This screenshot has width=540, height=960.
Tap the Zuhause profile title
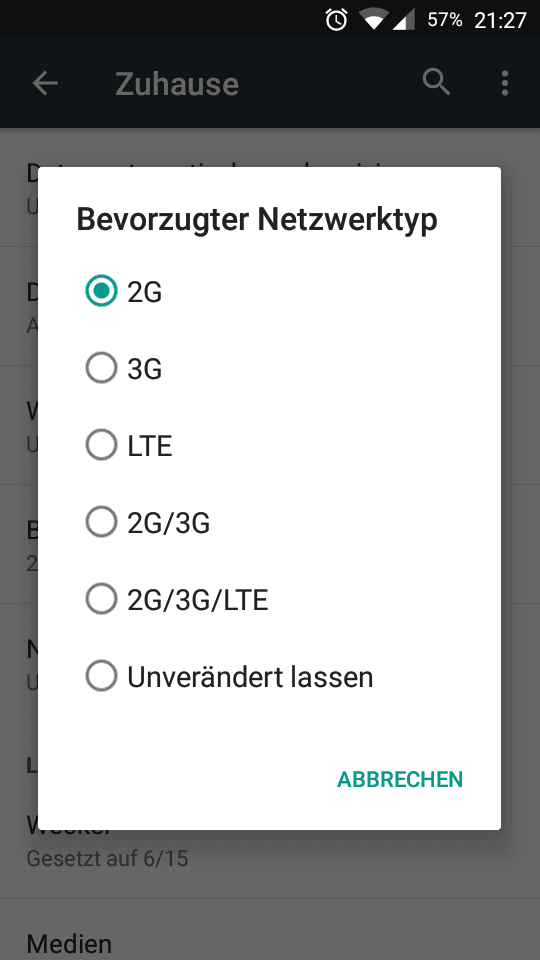point(177,84)
